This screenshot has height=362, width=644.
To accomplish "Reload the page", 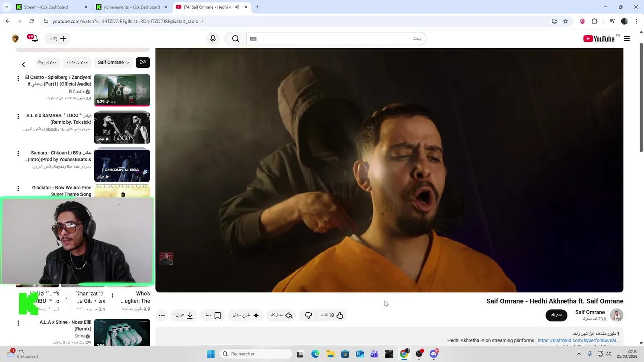I will [31, 21].
